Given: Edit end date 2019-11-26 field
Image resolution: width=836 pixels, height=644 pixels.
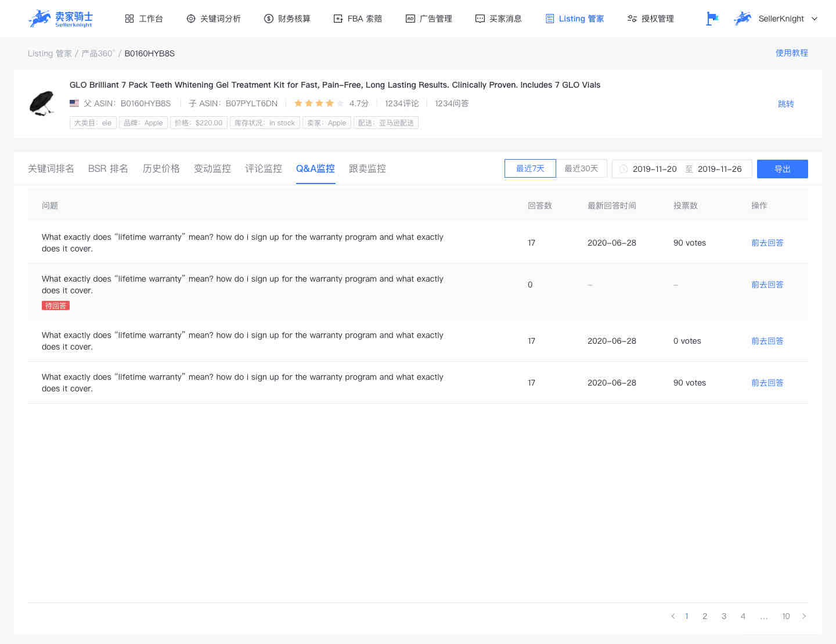Looking at the screenshot, I should [x=720, y=169].
